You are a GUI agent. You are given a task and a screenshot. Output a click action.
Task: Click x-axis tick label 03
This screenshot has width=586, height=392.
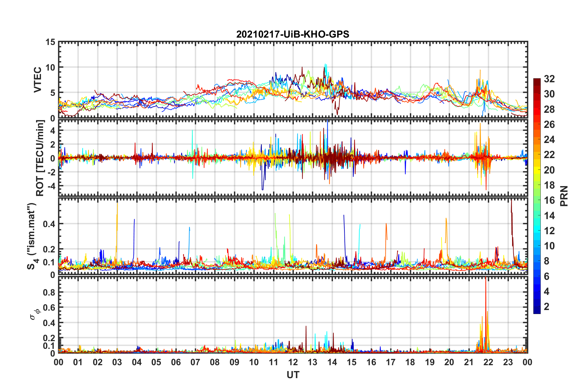(117, 362)
